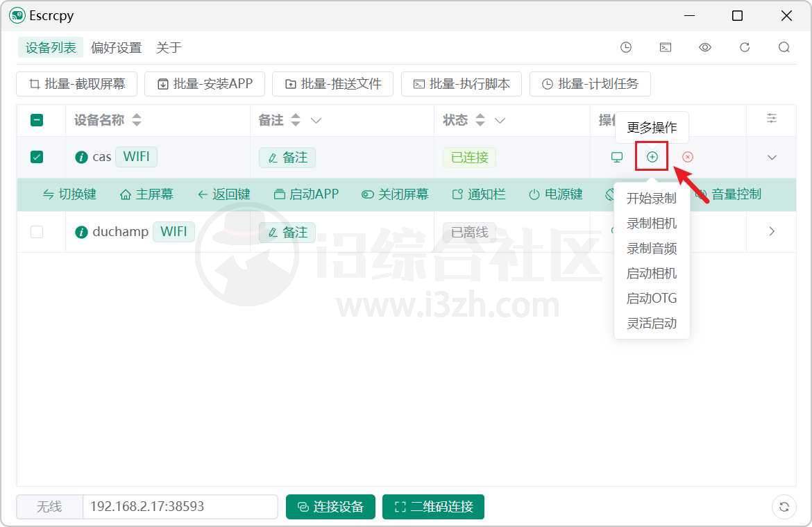
Task: Toggle the select-all devices checkbox
Action: coord(37,120)
